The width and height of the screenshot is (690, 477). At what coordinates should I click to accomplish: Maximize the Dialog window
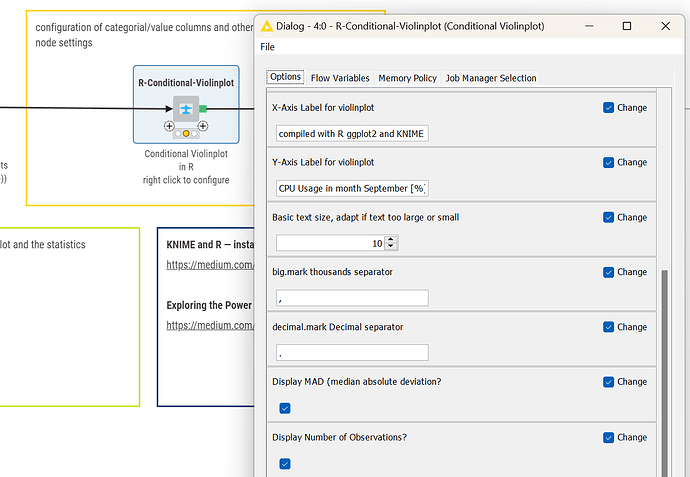(x=626, y=26)
